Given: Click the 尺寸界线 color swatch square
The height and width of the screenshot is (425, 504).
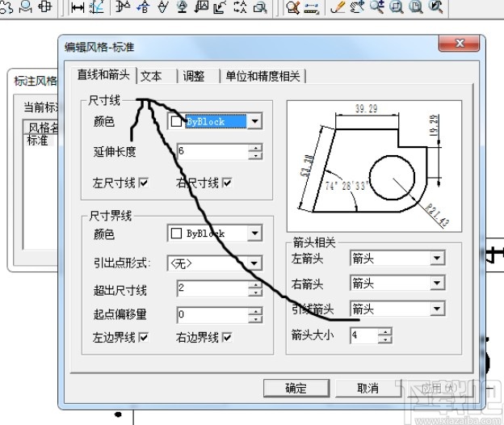Looking at the screenshot, I should click(x=176, y=234).
